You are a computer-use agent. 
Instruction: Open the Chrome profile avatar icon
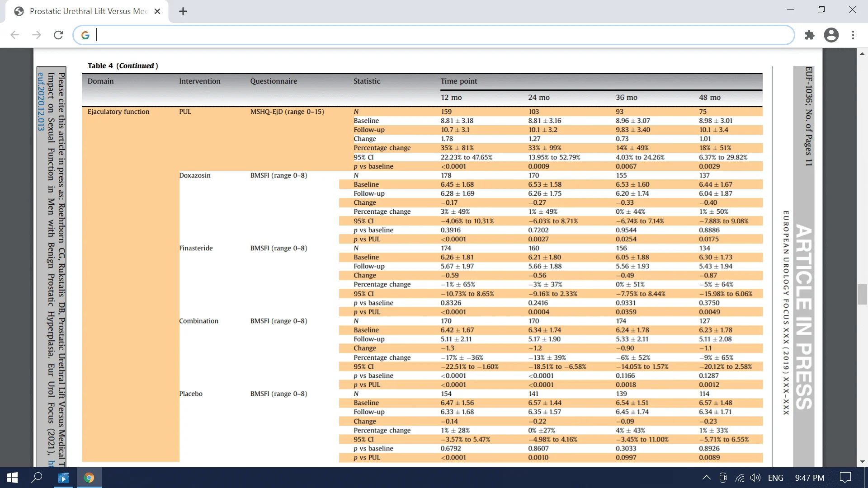tap(831, 35)
